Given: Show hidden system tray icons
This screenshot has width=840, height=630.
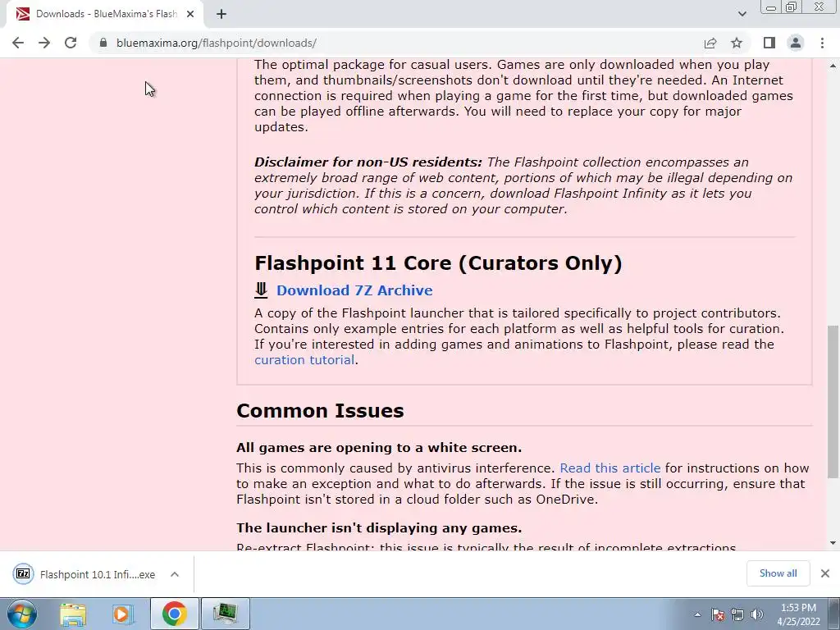Looking at the screenshot, I should [697, 614].
